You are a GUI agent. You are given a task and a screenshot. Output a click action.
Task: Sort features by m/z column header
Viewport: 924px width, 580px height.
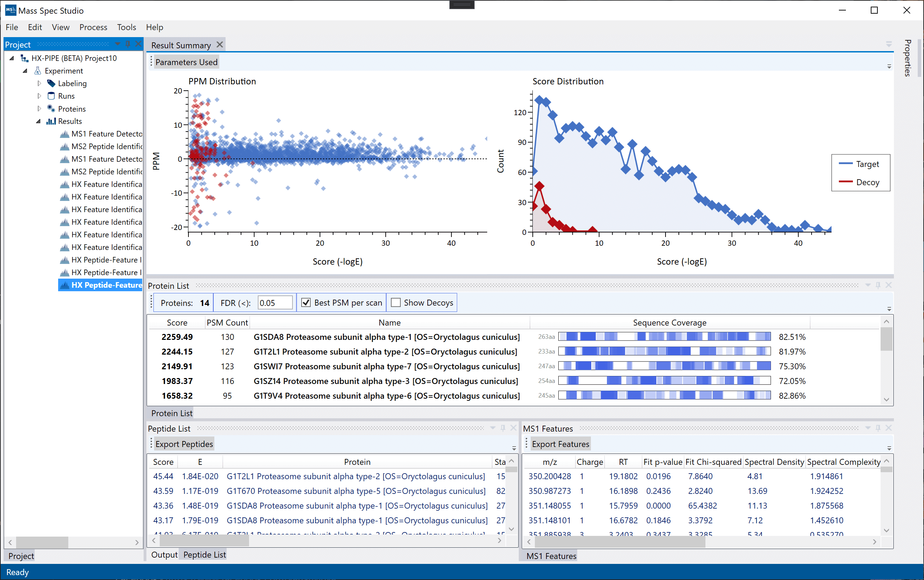tap(550, 462)
